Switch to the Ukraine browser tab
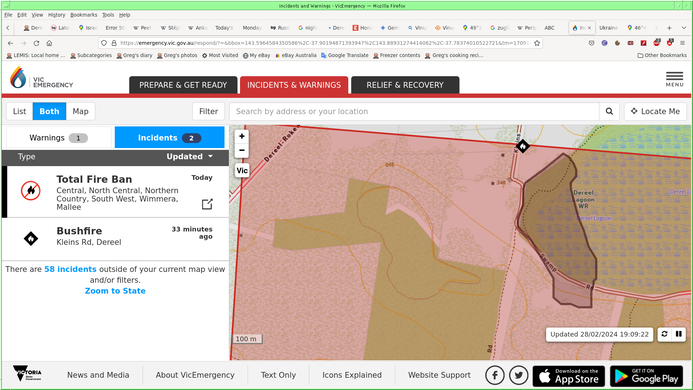This screenshot has height=390, width=693. click(x=608, y=27)
